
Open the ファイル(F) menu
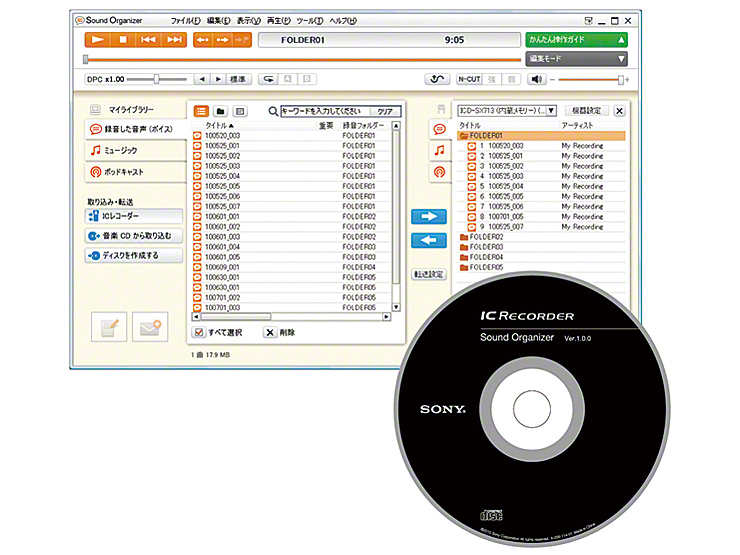click(x=185, y=20)
